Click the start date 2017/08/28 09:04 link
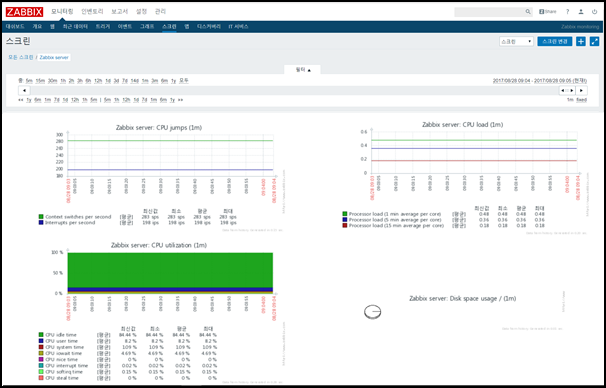 [511, 81]
